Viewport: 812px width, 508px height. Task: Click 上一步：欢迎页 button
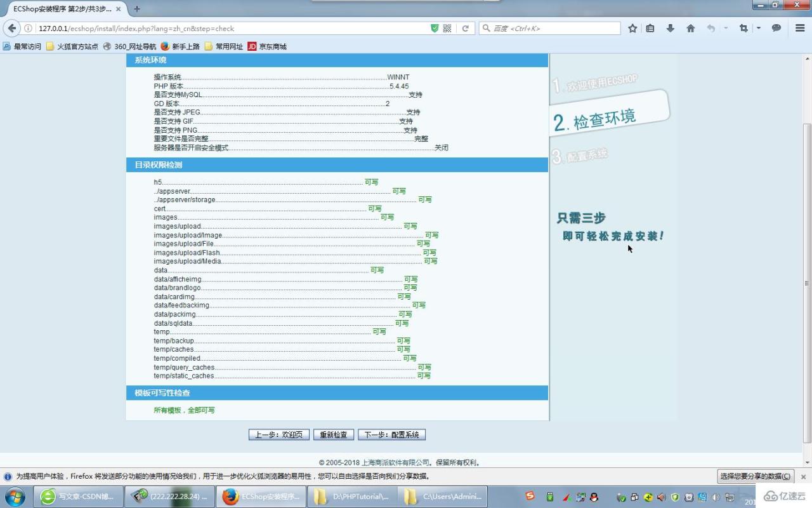click(279, 435)
